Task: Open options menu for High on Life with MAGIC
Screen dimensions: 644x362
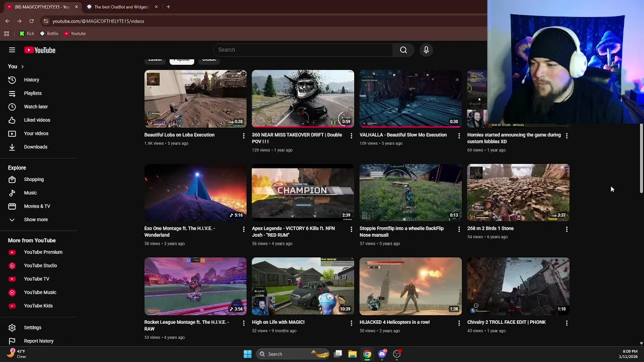Action: coord(351,323)
